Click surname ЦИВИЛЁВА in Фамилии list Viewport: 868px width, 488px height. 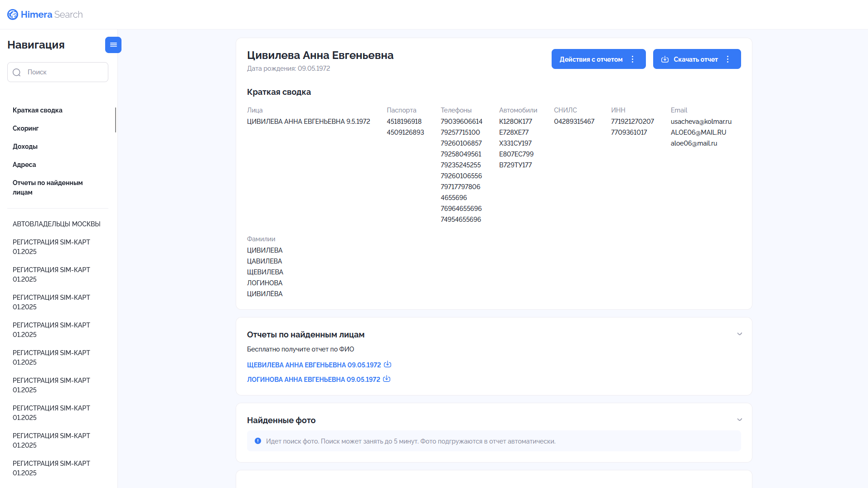pyautogui.click(x=265, y=294)
